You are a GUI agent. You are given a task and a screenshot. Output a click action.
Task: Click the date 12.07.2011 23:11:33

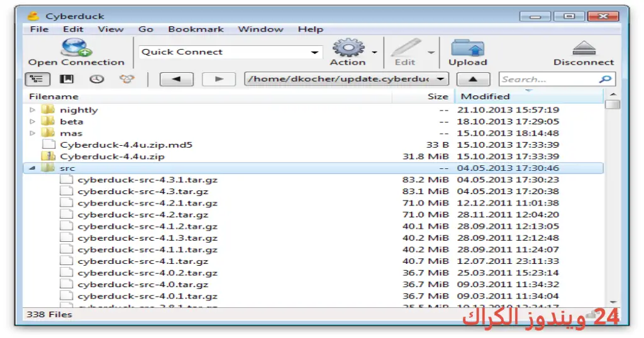[x=508, y=261]
